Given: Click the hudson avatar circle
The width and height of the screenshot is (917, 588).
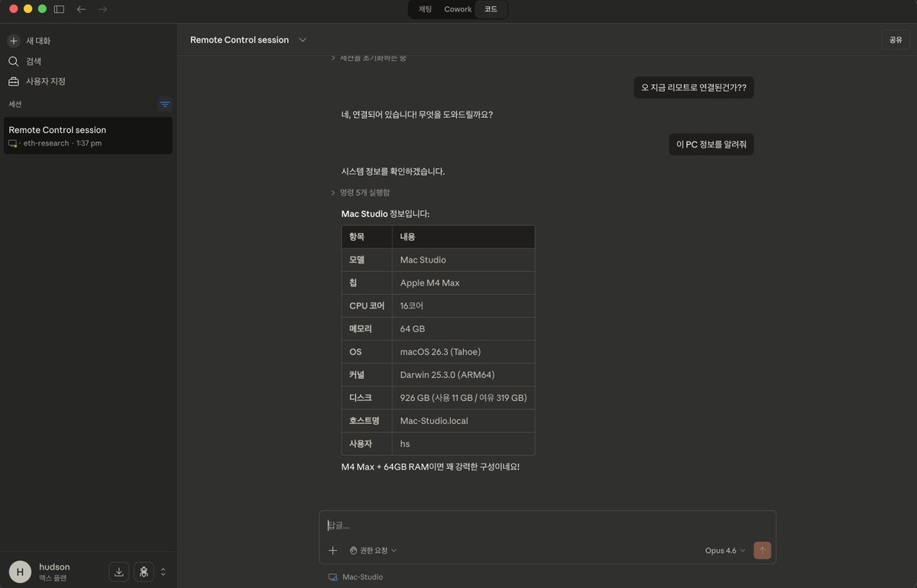Looking at the screenshot, I should 20,571.
